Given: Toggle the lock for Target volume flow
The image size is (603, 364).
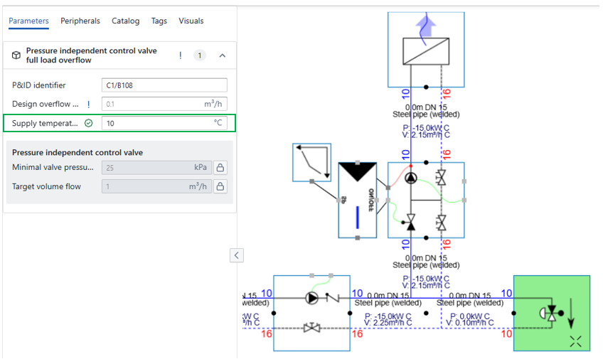Looking at the screenshot, I should [220, 186].
